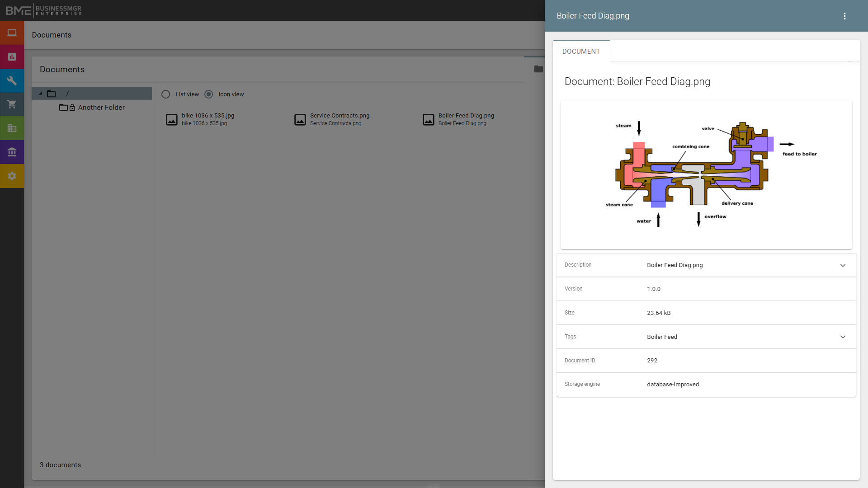Click the BME BusinessMgr Enterprise logo

click(x=43, y=10)
